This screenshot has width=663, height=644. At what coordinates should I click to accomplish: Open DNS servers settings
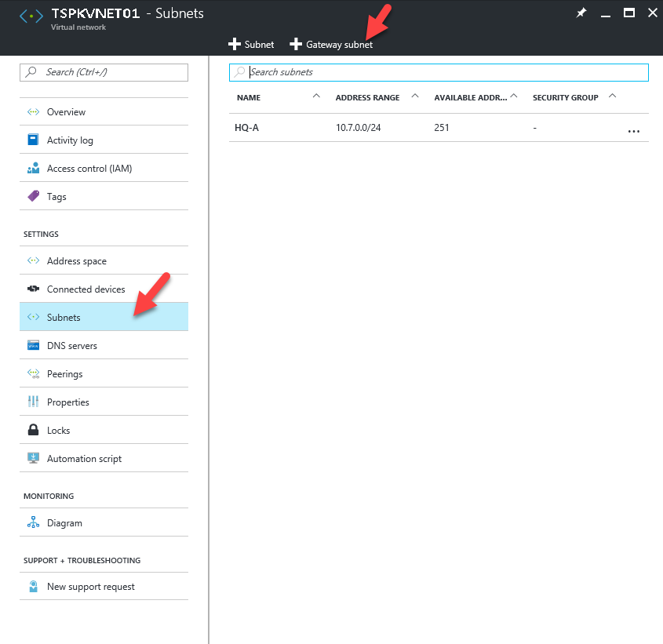[104, 345]
